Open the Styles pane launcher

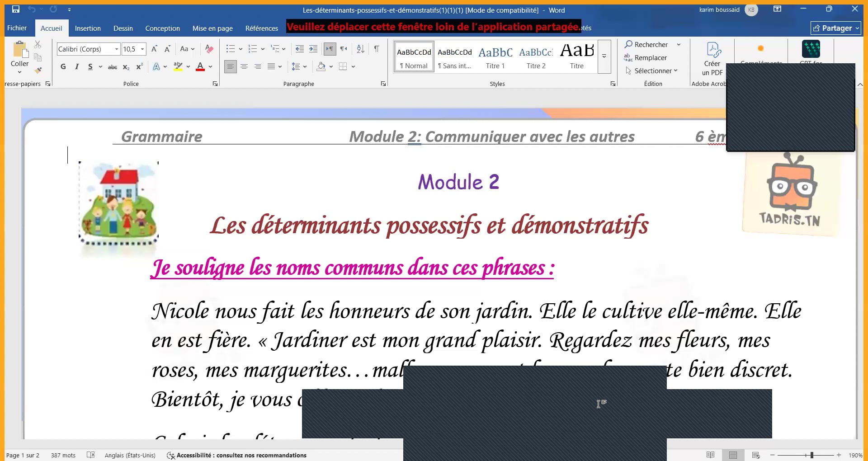coord(613,84)
